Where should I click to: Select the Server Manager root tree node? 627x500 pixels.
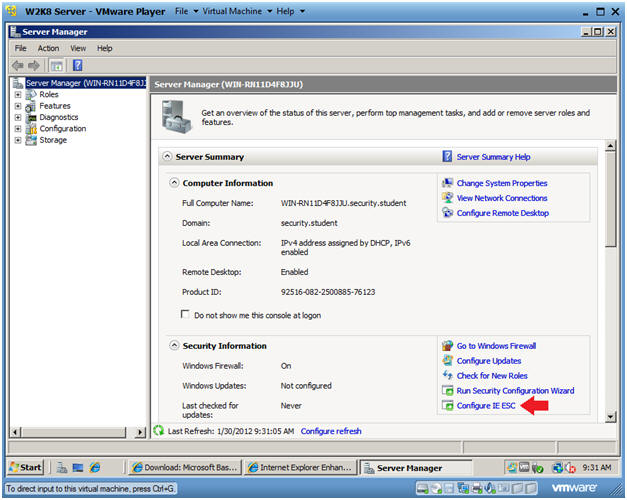click(x=86, y=83)
